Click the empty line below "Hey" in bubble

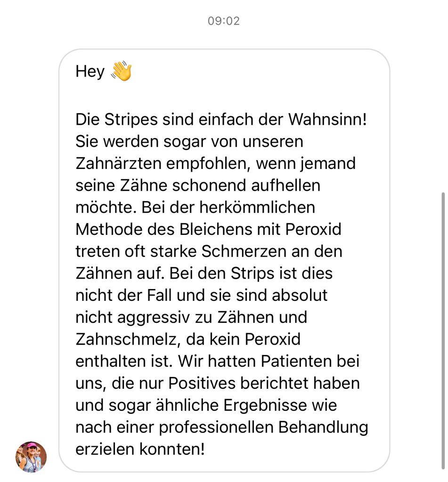[x=221, y=95]
